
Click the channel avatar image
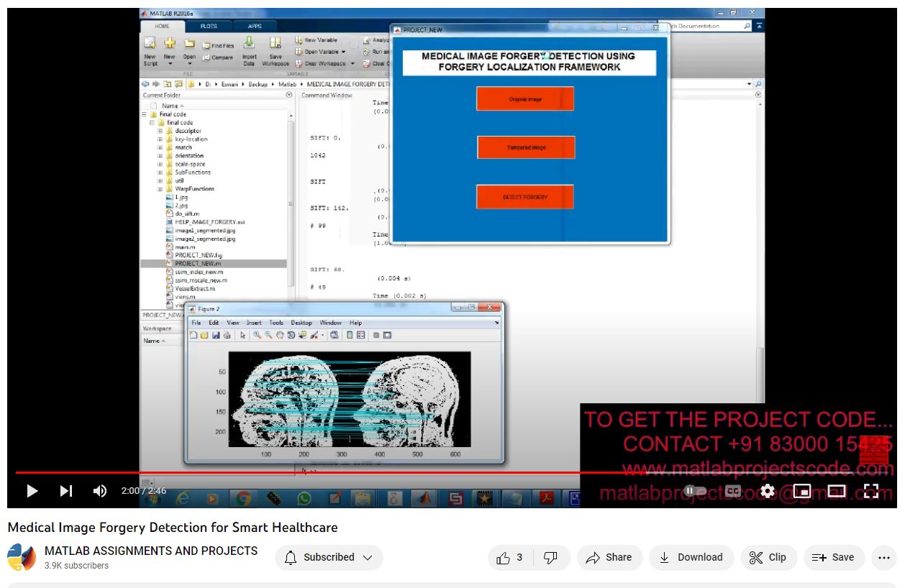22,557
